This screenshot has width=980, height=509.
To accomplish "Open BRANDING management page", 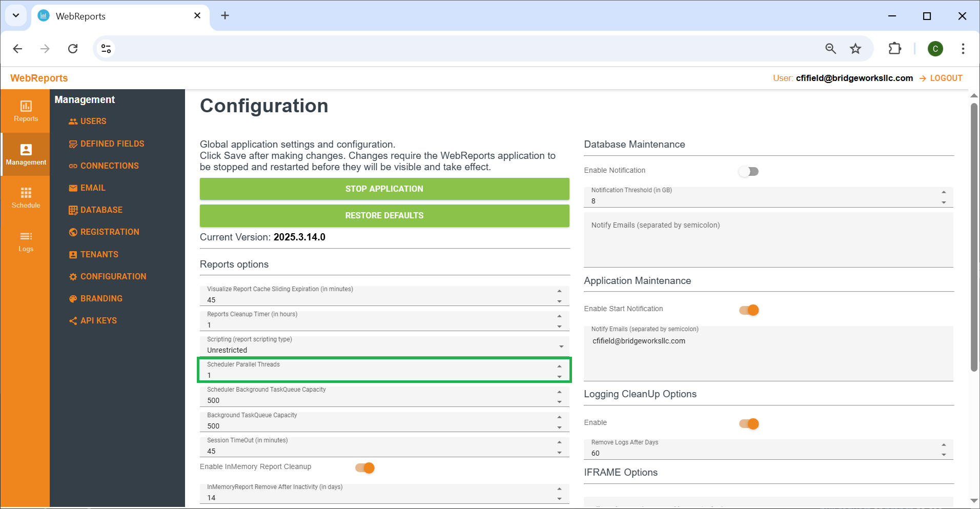I will point(101,299).
